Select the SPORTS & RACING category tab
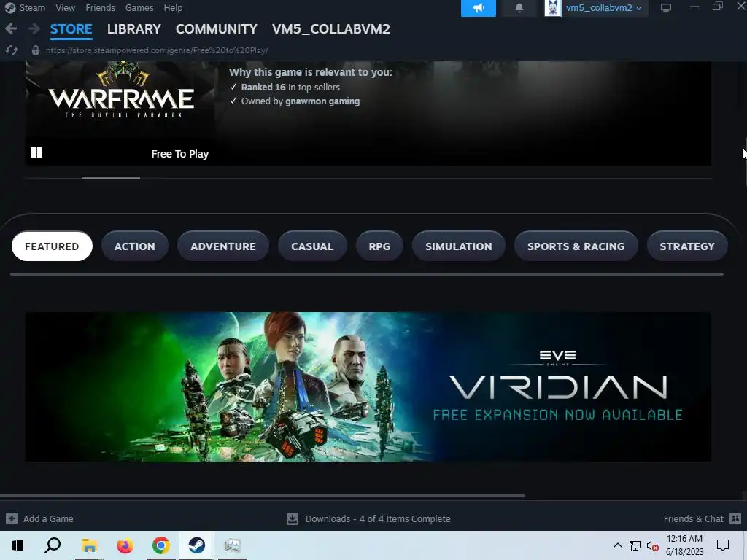This screenshot has width=747, height=560. [x=576, y=246]
